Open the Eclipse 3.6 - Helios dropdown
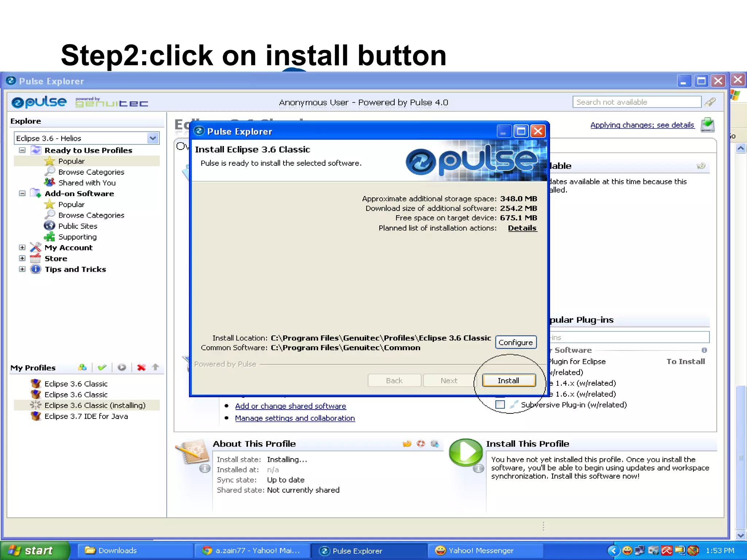Screen dimensions: 747x560 click(x=153, y=138)
